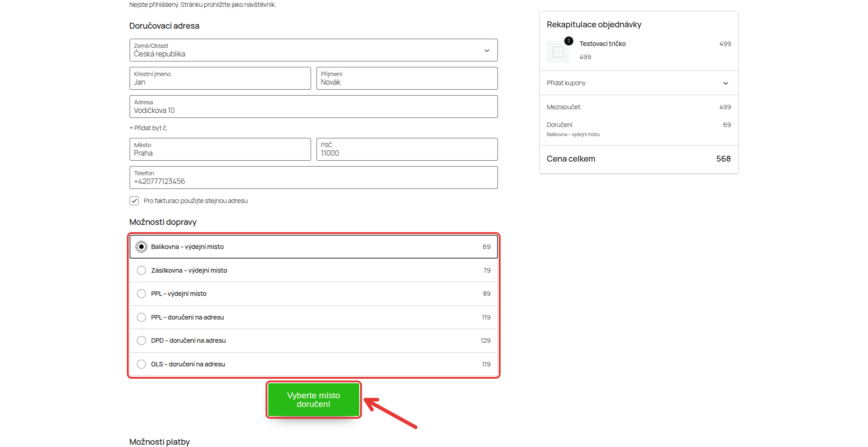This screenshot has width=868, height=447.
Task: Click the Adresa field with Vodičkova 10
Action: click(313, 107)
